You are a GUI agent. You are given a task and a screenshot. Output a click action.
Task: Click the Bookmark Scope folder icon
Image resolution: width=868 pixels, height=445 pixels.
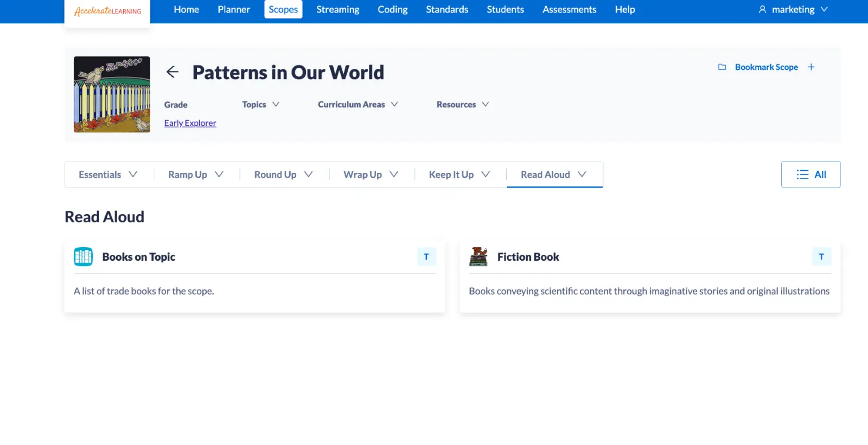tap(722, 67)
